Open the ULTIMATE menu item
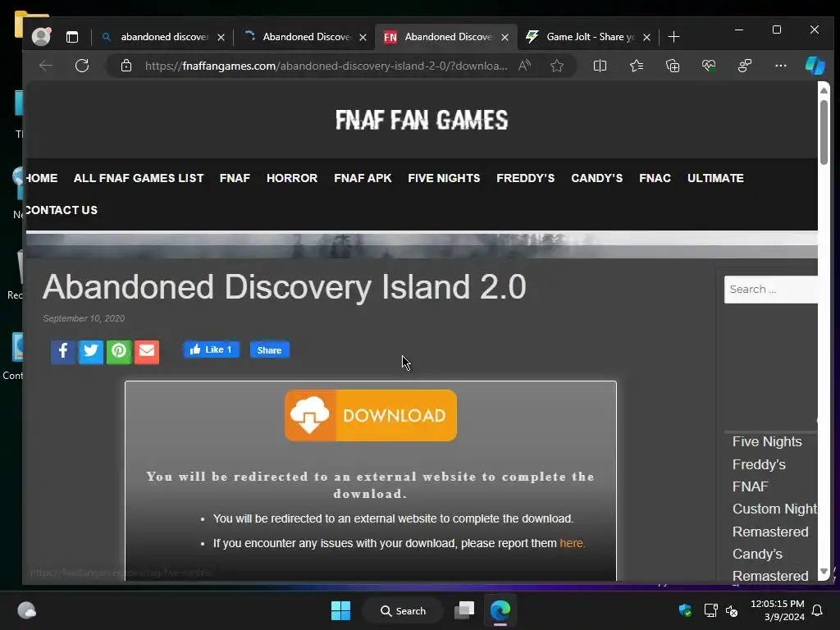 point(715,178)
